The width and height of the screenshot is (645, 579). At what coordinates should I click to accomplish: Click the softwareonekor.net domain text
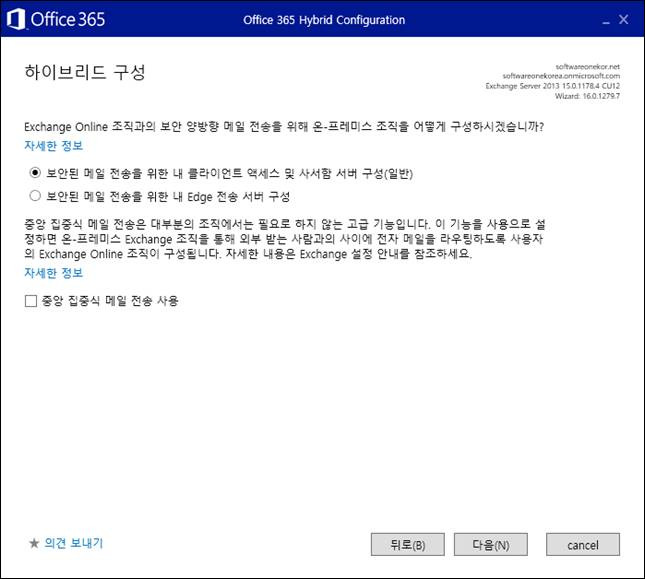pyautogui.click(x=588, y=67)
